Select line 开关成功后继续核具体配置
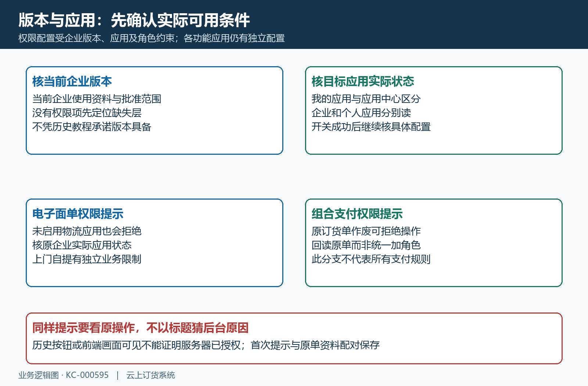Viewport: 588px width, 386px height. 371,127
